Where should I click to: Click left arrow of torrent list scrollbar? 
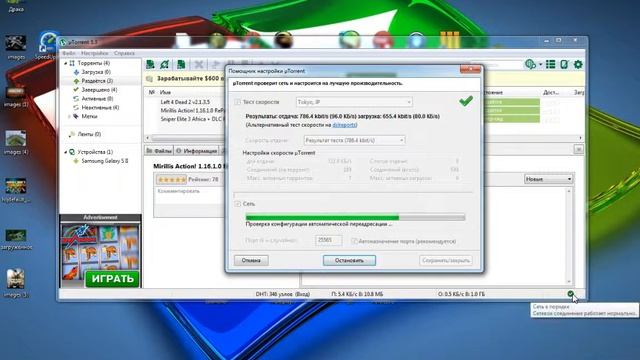pos(148,138)
